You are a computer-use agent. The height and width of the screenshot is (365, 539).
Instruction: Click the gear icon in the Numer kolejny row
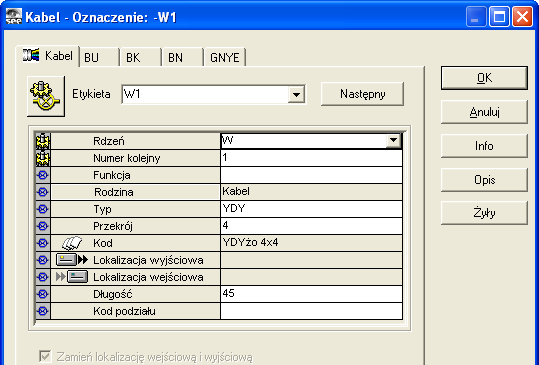[43, 158]
